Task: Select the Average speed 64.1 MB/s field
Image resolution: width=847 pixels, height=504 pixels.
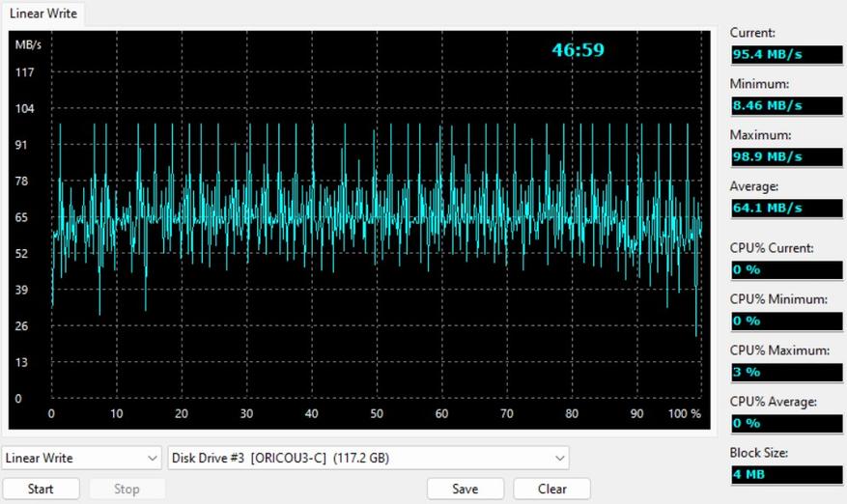Action: point(786,208)
